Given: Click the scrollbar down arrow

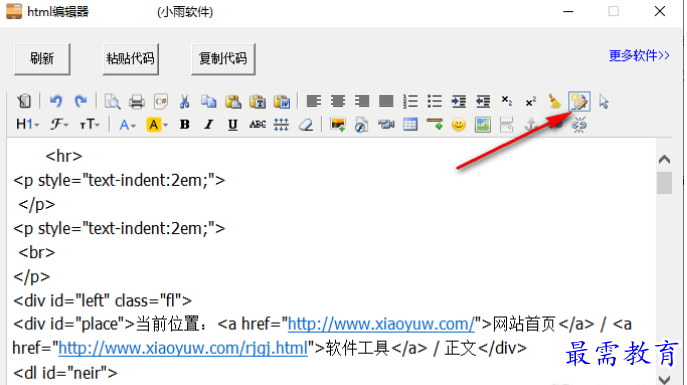Looking at the screenshot, I should (x=665, y=379).
